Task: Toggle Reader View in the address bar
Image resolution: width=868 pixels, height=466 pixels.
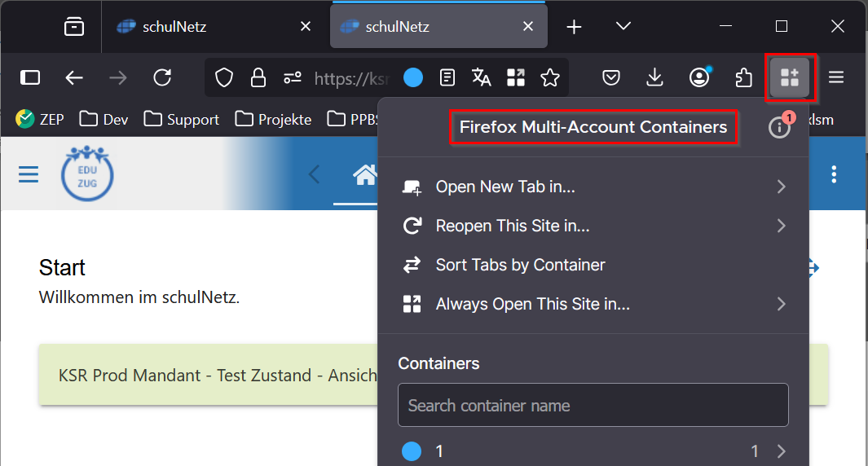Action: (x=447, y=77)
